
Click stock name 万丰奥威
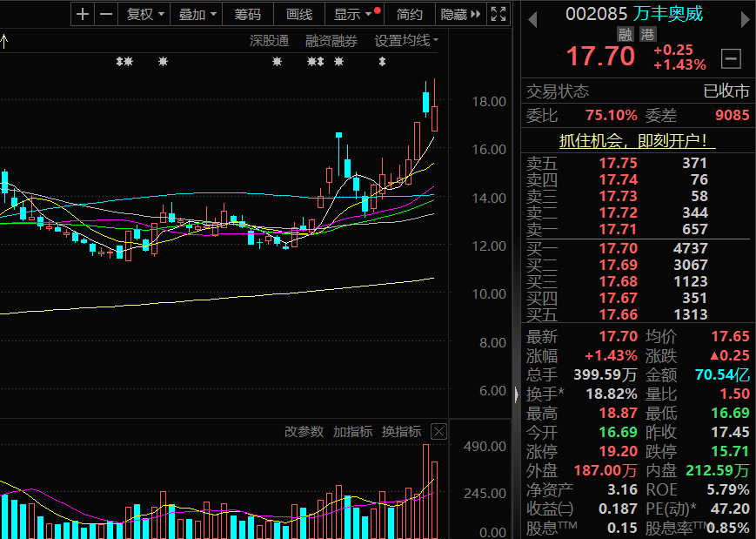tap(668, 14)
